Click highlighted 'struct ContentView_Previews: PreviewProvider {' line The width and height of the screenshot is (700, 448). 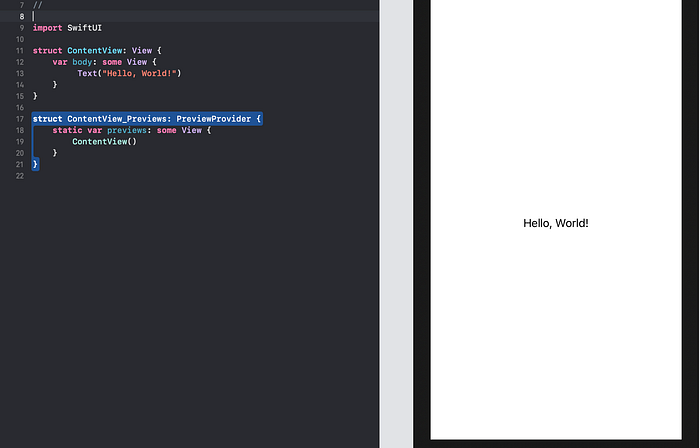coord(147,119)
